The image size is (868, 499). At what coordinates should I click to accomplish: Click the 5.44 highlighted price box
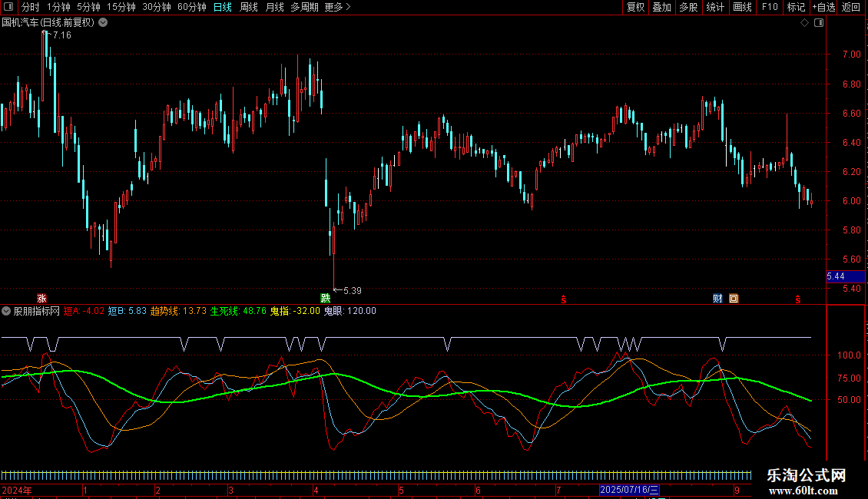pos(845,276)
